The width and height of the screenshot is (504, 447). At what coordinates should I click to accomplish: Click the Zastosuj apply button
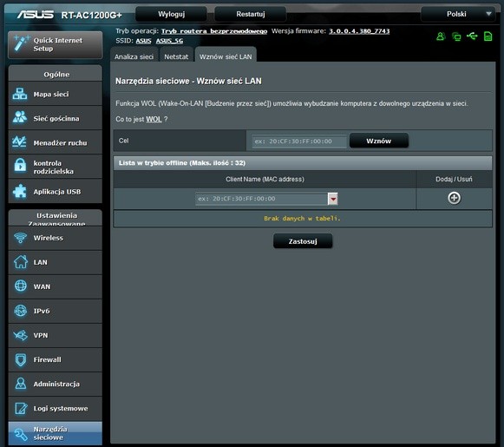[303, 241]
